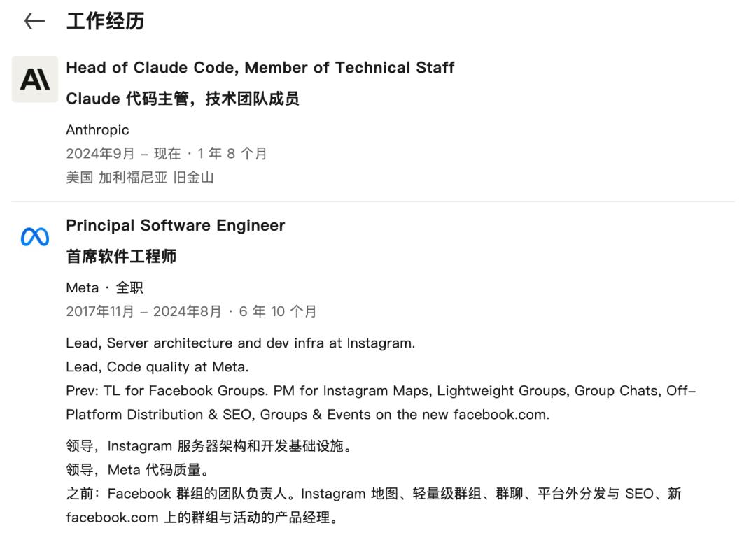This screenshot has width=756, height=542.
Task: Click the 2024年9月 – 现在 date range
Action: (x=167, y=154)
